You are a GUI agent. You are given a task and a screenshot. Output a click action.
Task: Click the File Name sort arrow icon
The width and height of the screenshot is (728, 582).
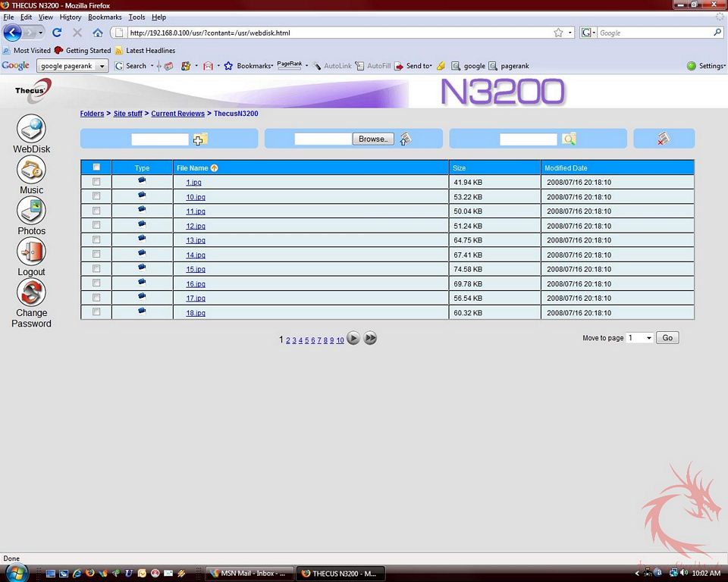tap(214, 168)
